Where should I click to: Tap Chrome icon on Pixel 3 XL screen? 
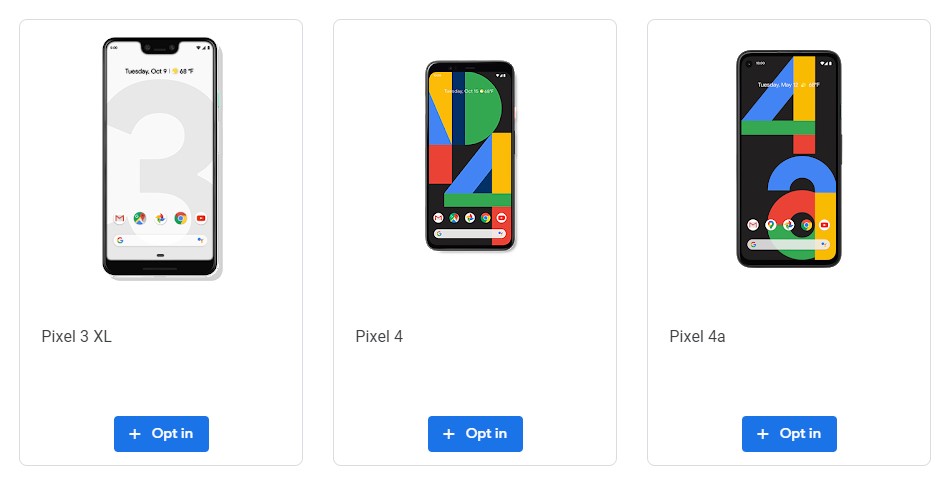tap(180, 218)
